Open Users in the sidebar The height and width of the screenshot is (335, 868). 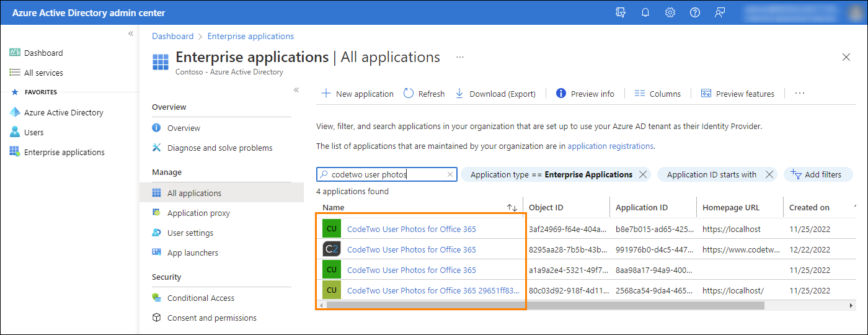tap(34, 132)
